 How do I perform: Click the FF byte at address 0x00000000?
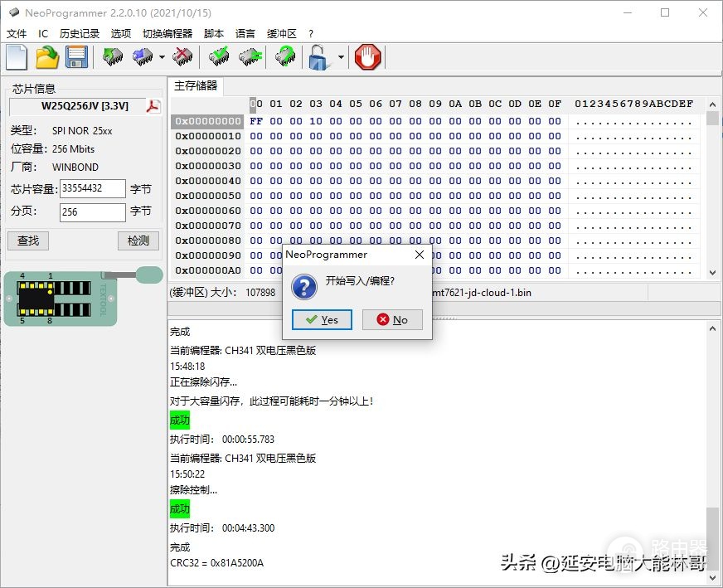(x=256, y=121)
